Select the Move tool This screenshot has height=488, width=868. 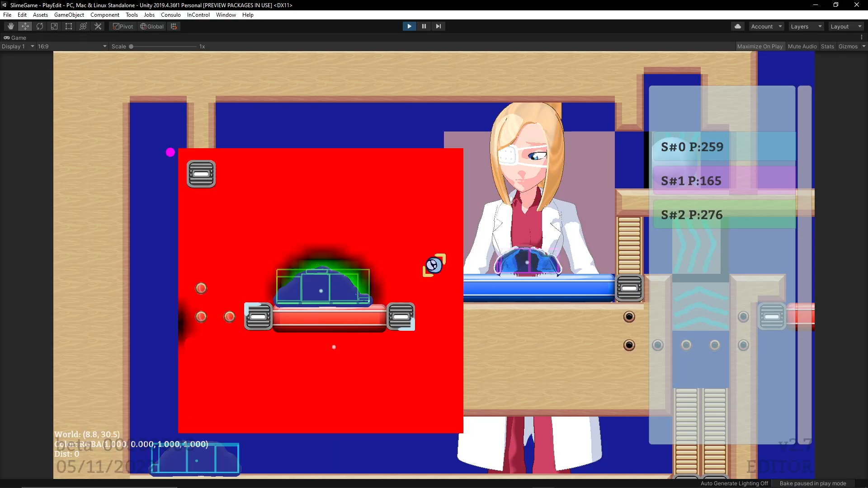click(x=25, y=26)
